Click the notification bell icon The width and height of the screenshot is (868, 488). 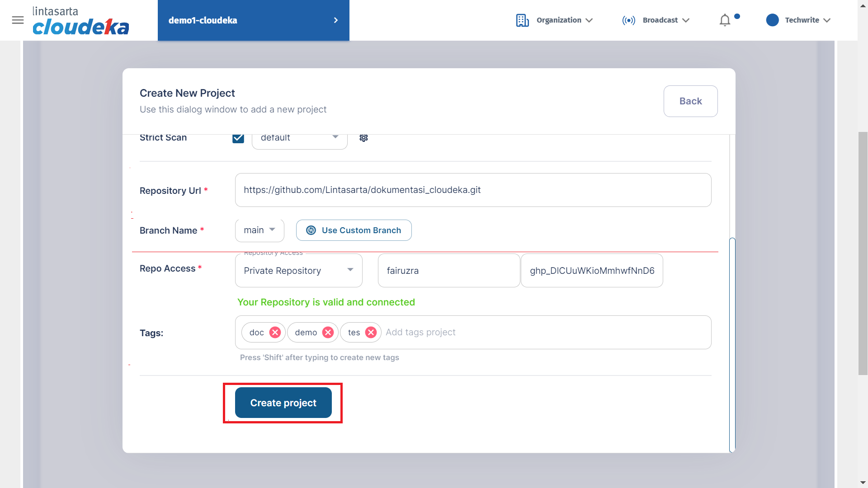coord(725,20)
